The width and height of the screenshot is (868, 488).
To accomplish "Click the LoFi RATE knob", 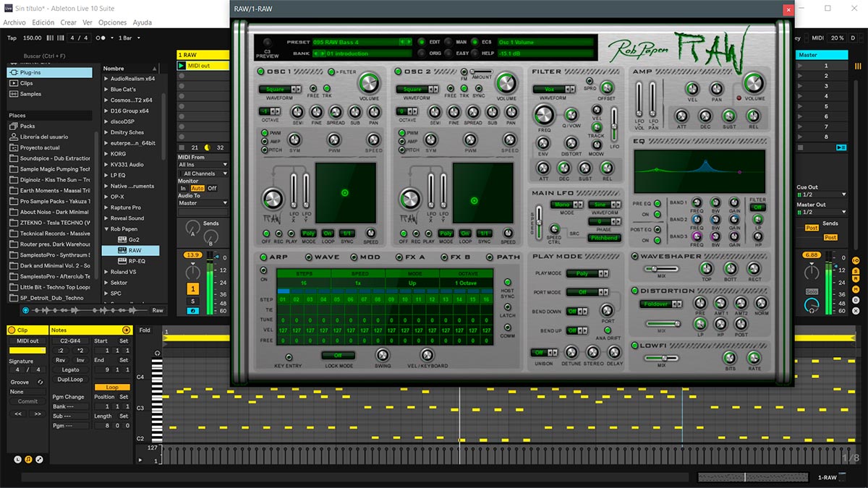I will [754, 358].
